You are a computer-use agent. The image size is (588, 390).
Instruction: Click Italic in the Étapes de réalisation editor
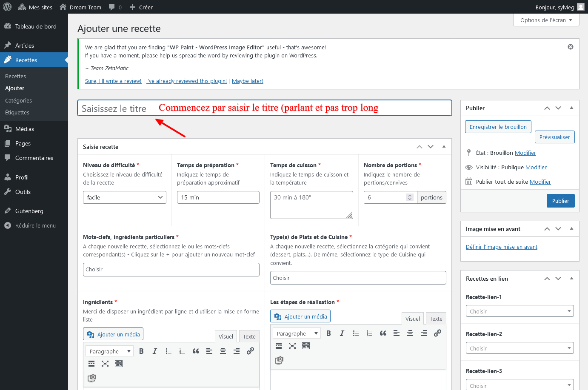[x=342, y=333]
